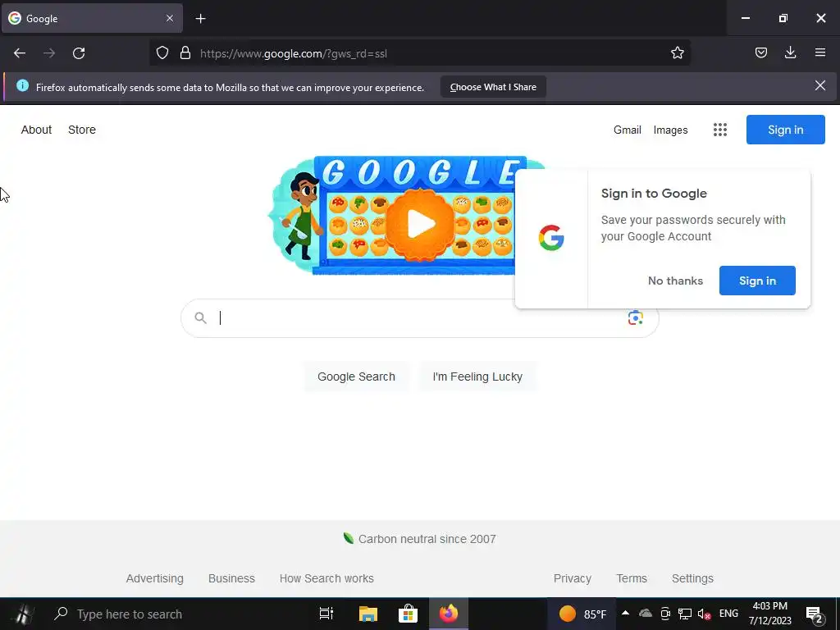Click the Windows taskbar search box
Image resolution: width=840 pixels, height=630 pixels.
click(x=177, y=614)
